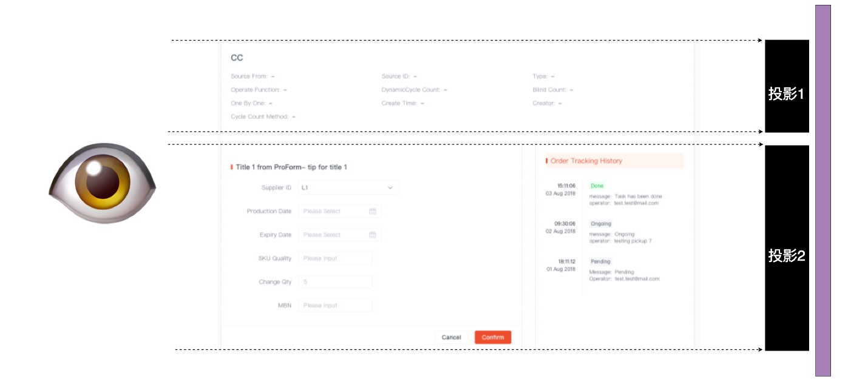Image resolution: width=868 pixels, height=379 pixels.
Task: Click the large eye emoji
Action: click(102, 183)
